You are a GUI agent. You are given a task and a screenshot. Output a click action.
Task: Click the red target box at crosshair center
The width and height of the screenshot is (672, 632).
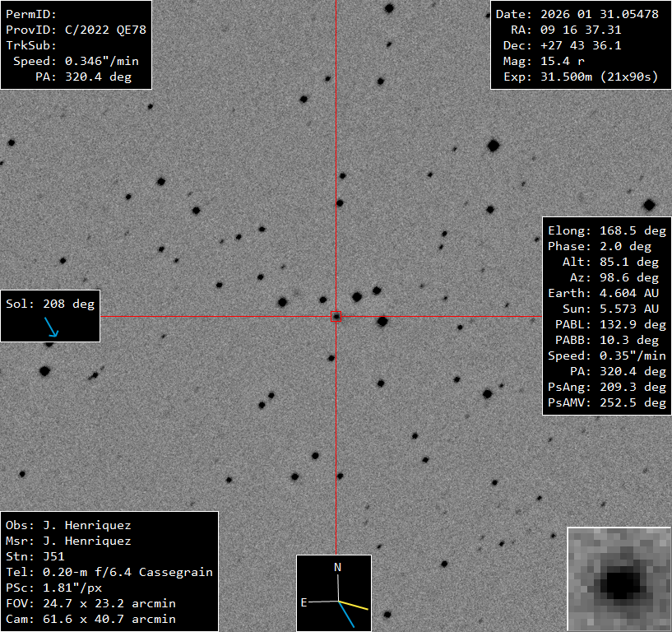coord(336,316)
